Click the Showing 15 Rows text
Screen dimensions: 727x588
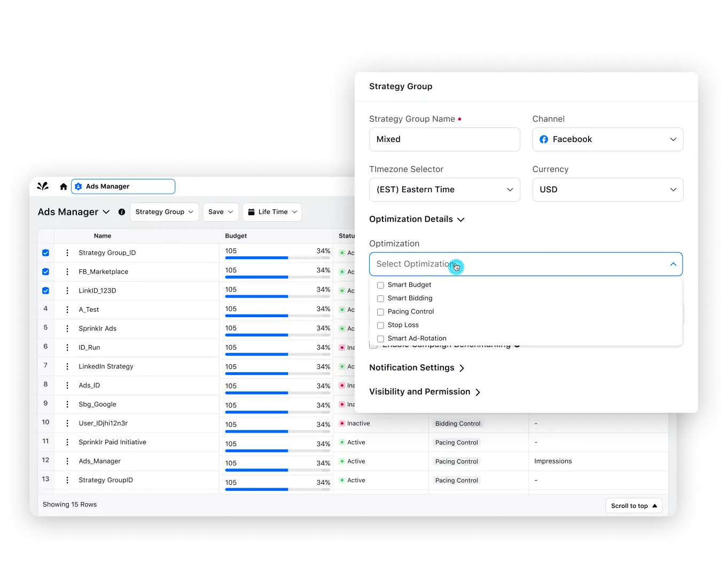(x=70, y=505)
